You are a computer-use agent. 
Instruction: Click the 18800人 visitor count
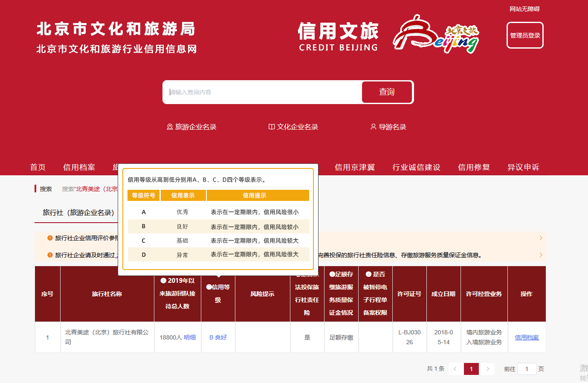click(171, 337)
